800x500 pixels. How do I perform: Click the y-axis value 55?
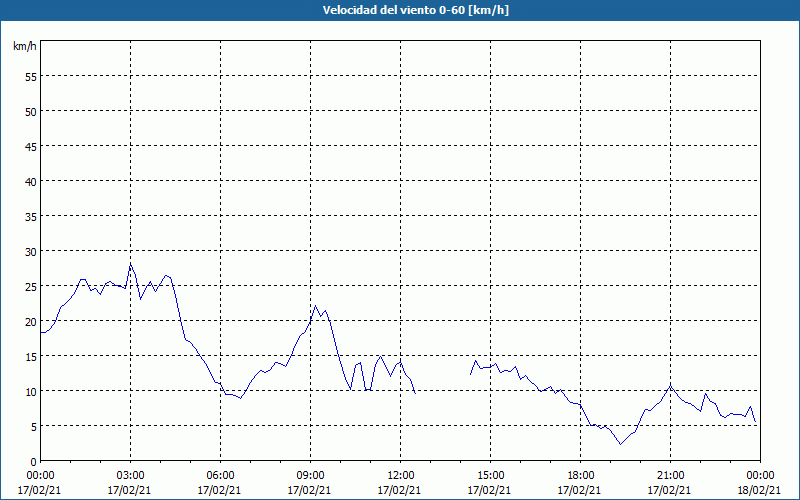click(x=31, y=76)
